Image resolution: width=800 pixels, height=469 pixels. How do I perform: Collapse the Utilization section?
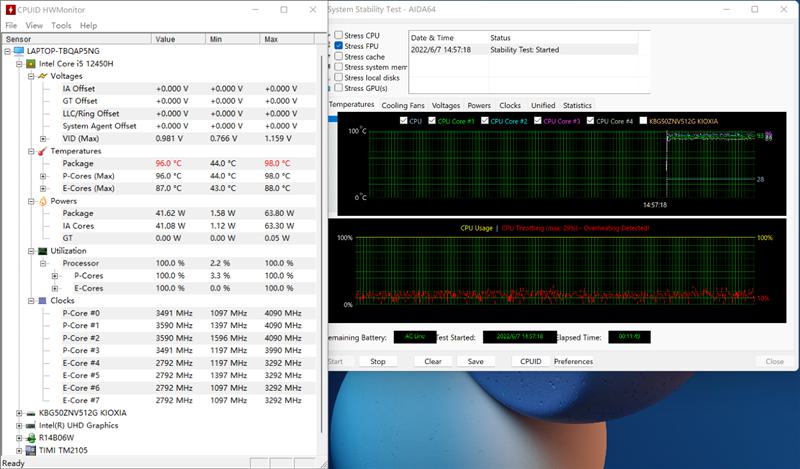pyautogui.click(x=31, y=251)
